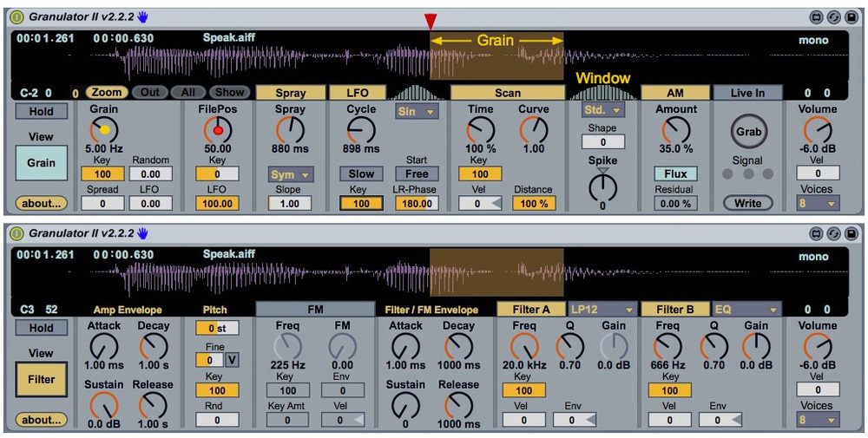
Task: Open the Std. window type dropdown
Action: (x=603, y=110)
